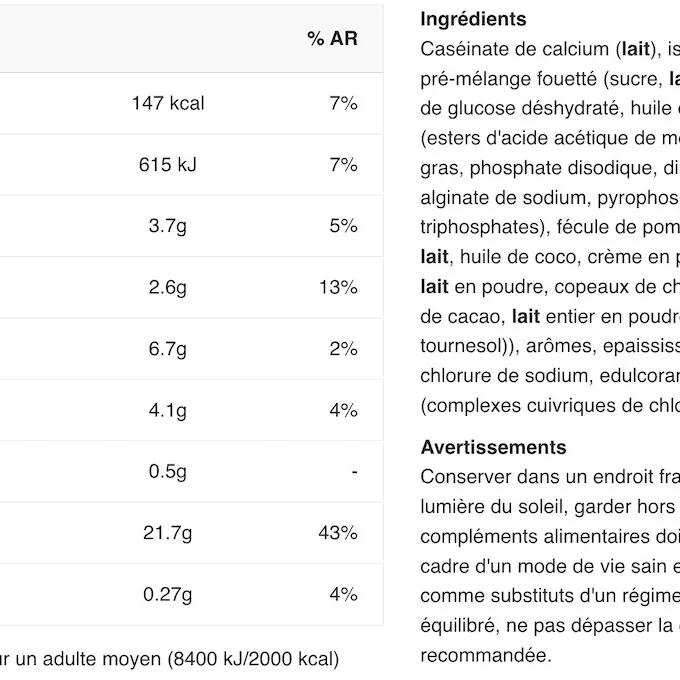
Task: Select the 2% reference intake cell
Action: point(343,349)
